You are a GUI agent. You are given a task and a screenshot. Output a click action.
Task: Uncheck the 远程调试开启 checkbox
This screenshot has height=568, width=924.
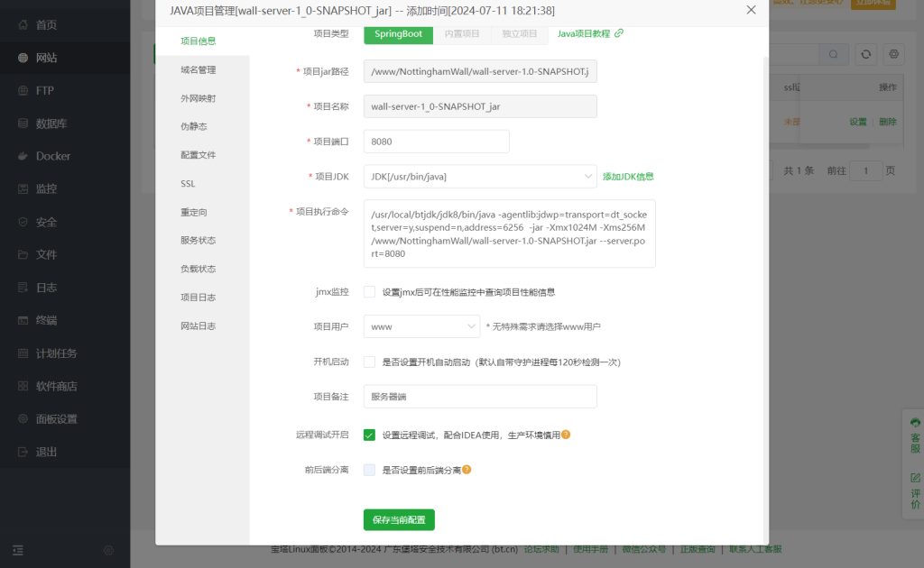click(369, 435)
